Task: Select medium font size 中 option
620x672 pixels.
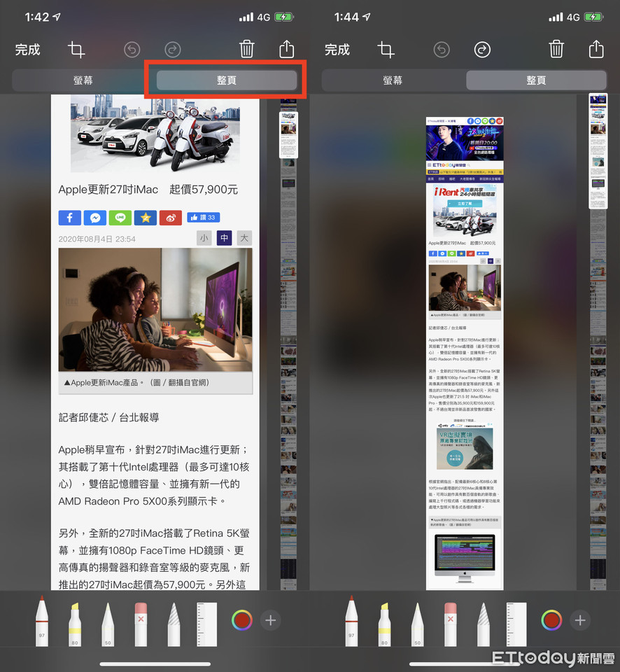Action: 224,238
